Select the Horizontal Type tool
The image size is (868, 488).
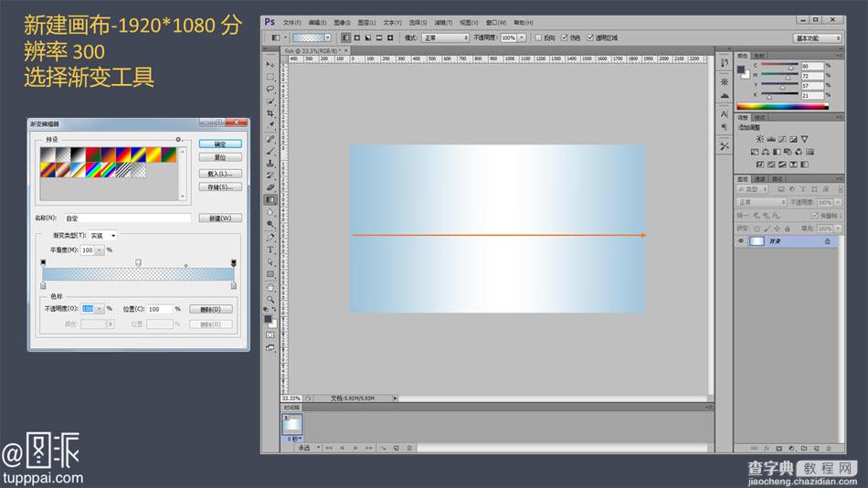[270, 249]
